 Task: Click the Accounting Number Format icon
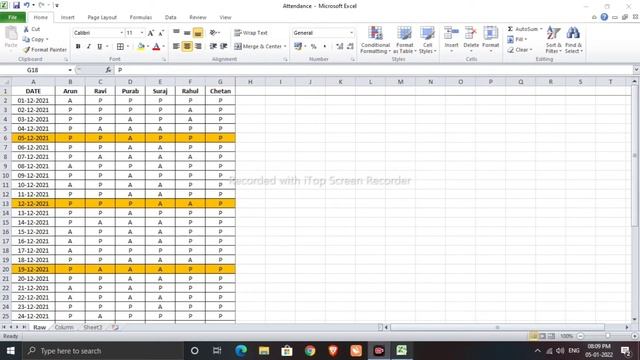(298, 47)
